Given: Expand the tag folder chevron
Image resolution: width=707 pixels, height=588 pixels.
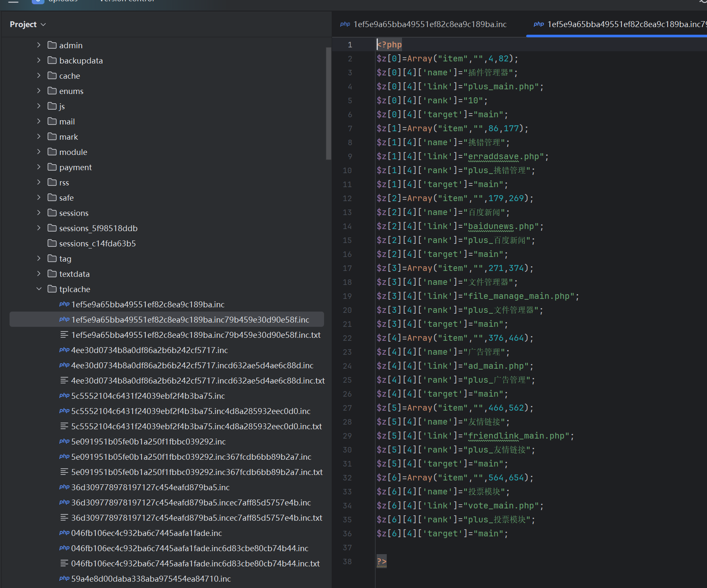Looking at the screenshot, I should point(39,258).
